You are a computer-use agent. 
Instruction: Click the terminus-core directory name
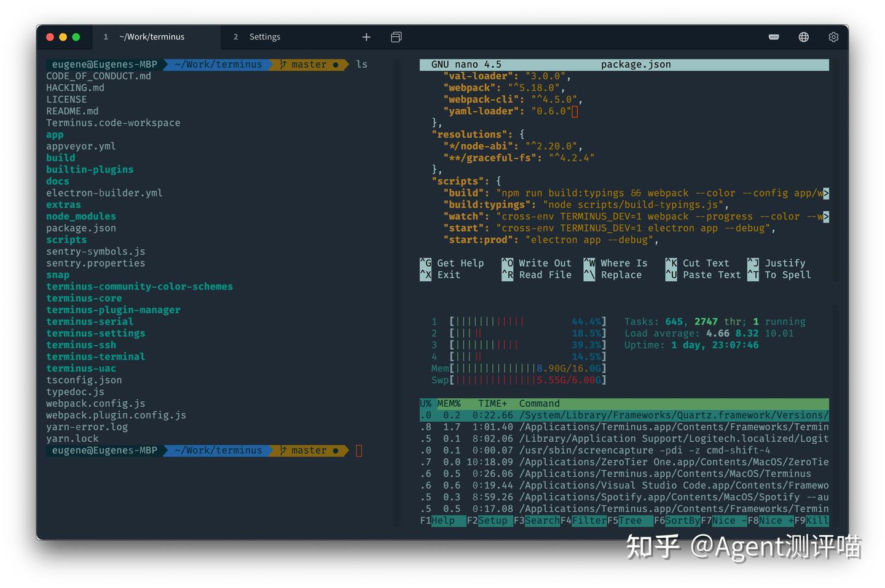pyautogui.click(x=84, y=299)
